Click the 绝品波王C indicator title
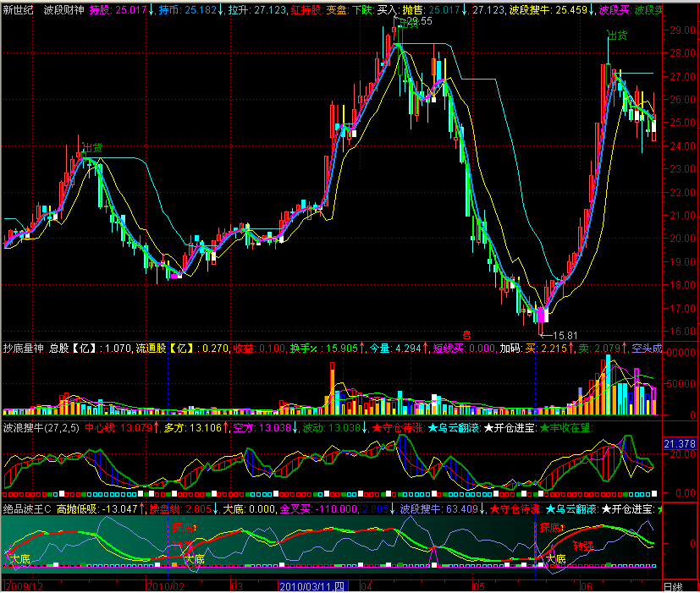700x593 pixels. 27,509
